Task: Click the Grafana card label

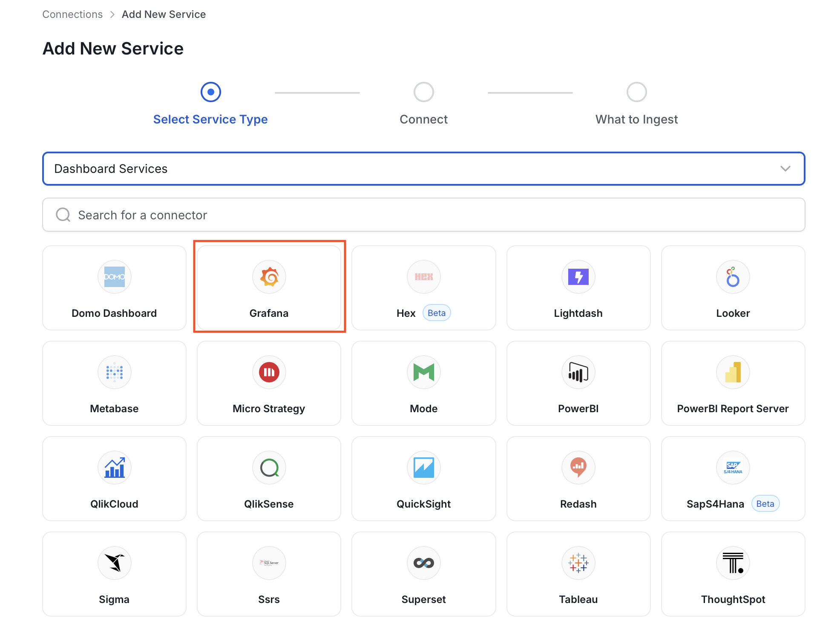Action: (269, 313)
